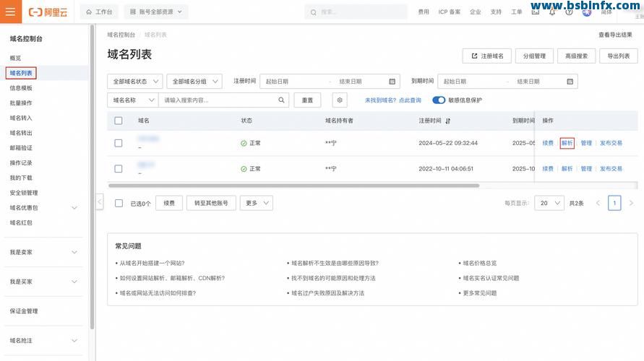Click 注册域名 button
The height and width of the screenshot is (361, 644).
pos(486,56)
